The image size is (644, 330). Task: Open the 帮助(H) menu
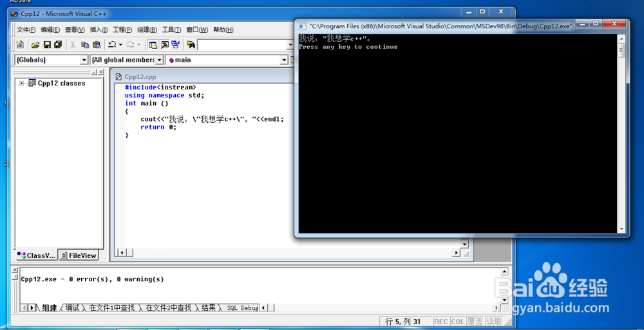pyautogui.click(x=223, y=30)
